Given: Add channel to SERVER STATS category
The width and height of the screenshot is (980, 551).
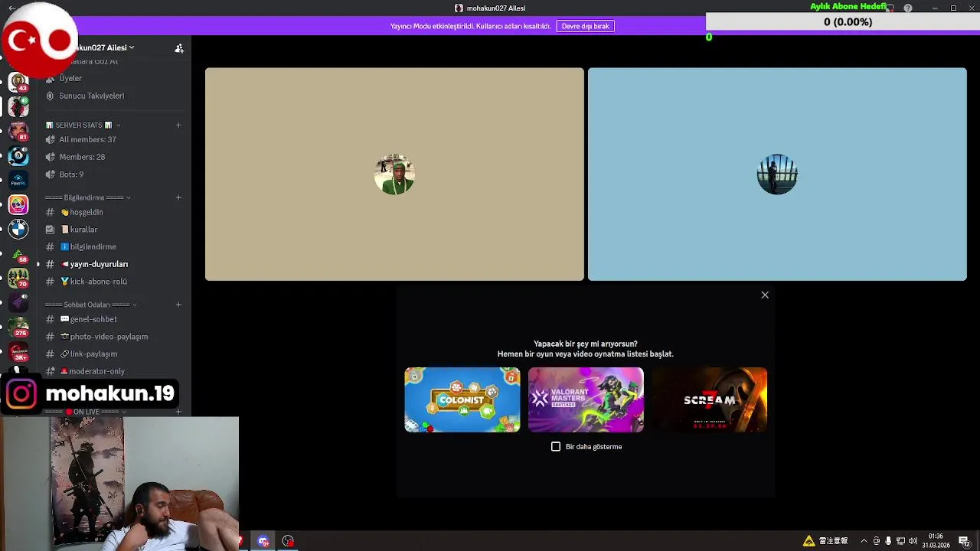Looking at the screenshot, I should 178,125.
